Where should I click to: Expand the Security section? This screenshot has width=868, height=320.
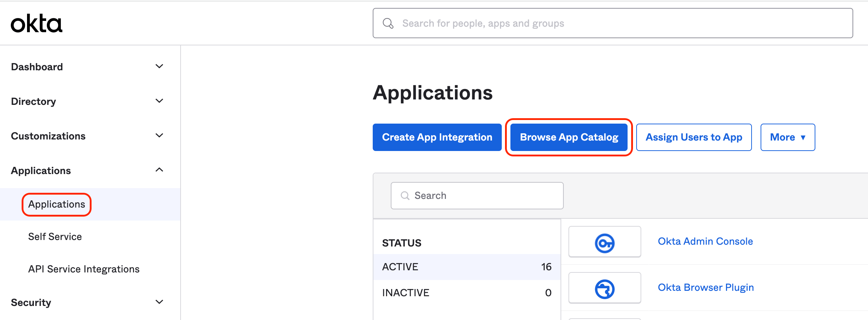click(x=159, y=302)
